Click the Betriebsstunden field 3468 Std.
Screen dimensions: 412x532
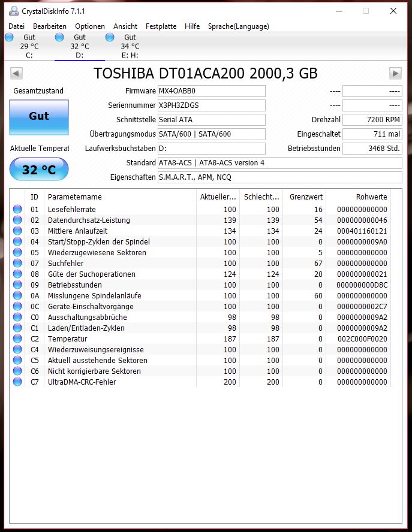click(x=372, y=148)
